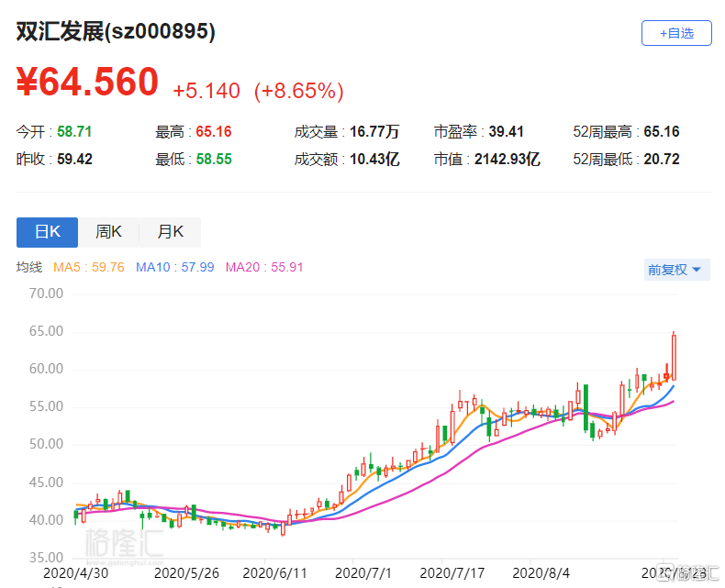Switch to the 月K tab

[170, 232]
